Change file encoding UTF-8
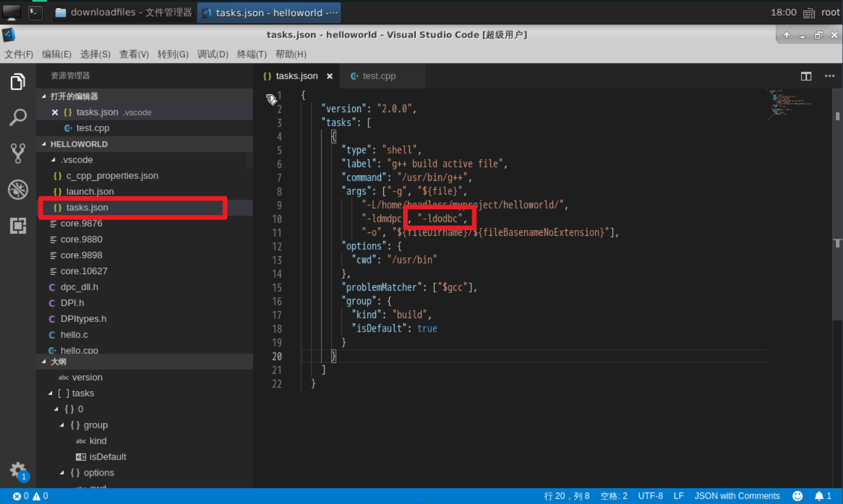Image resolution: width=843 pixels, height=504 pixels. tap(650, 496)
